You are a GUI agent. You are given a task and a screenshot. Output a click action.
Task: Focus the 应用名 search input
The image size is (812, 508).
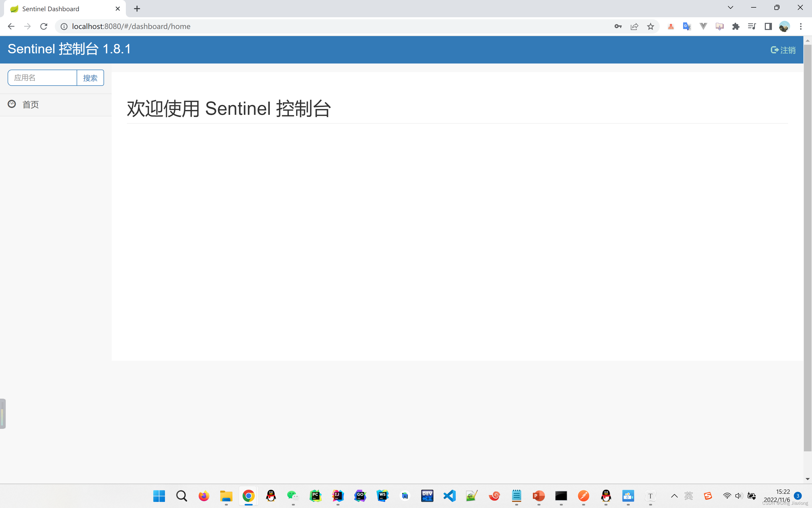click(x=42, y=78)
